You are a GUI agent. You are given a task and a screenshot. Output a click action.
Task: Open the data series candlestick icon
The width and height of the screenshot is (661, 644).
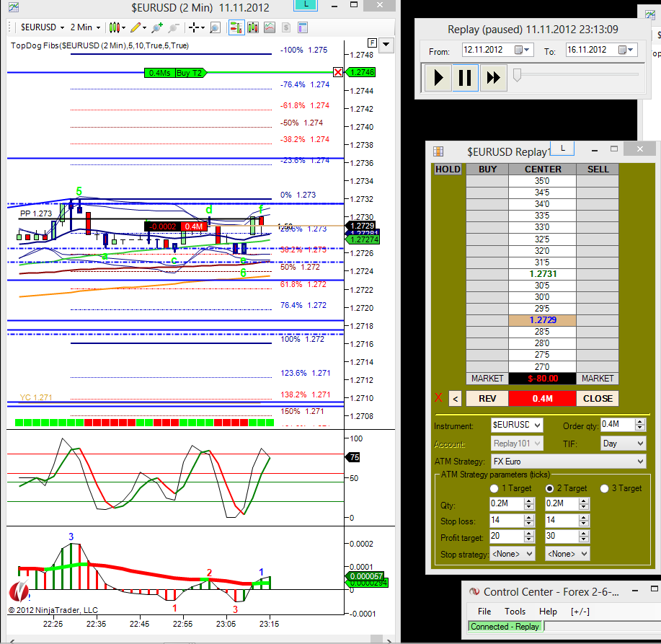[x=253, y=28]
